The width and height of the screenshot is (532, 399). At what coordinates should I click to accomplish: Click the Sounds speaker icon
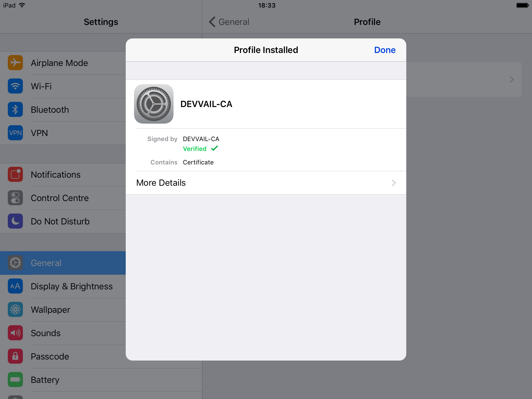click(x=15, y=333)
